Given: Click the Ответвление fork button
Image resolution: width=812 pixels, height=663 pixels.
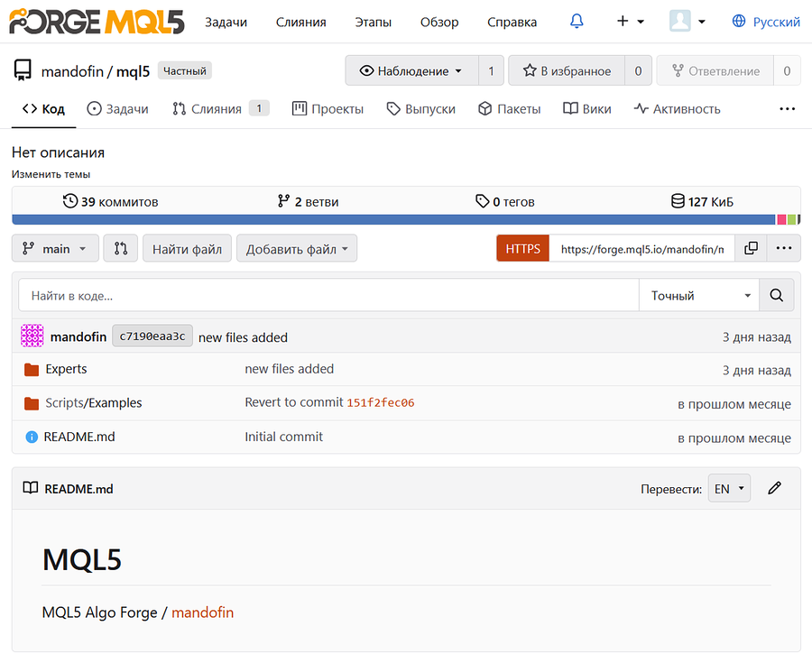Looking at the screenshot, I should coord(715,70).
